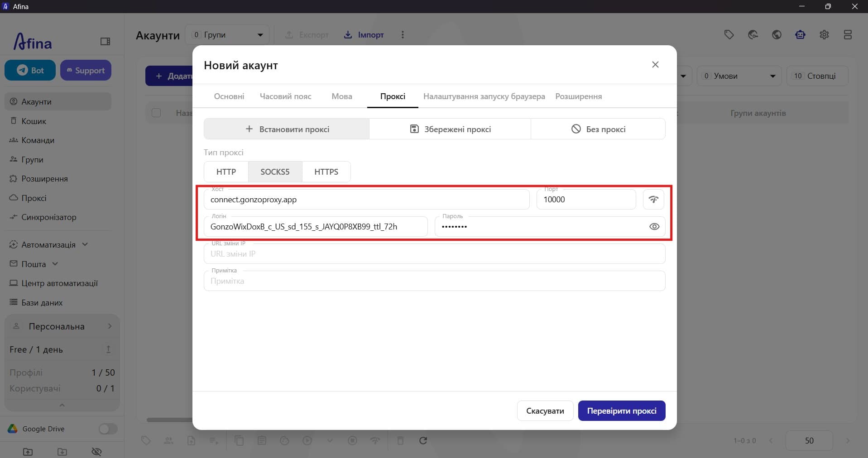This screenshot has width=868, height=458.
Task: Open settings gear icon
Action: (x=824, y=35)
